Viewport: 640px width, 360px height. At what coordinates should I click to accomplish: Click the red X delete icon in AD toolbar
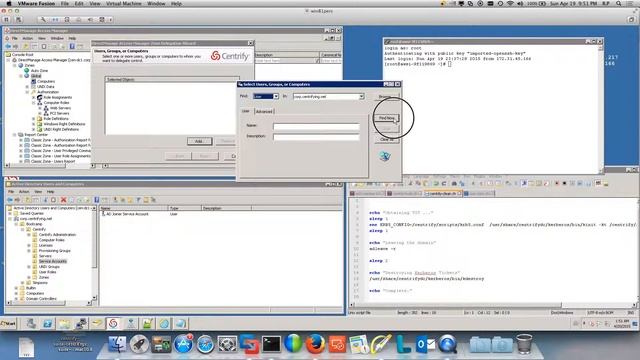click(x=63, y=200)
